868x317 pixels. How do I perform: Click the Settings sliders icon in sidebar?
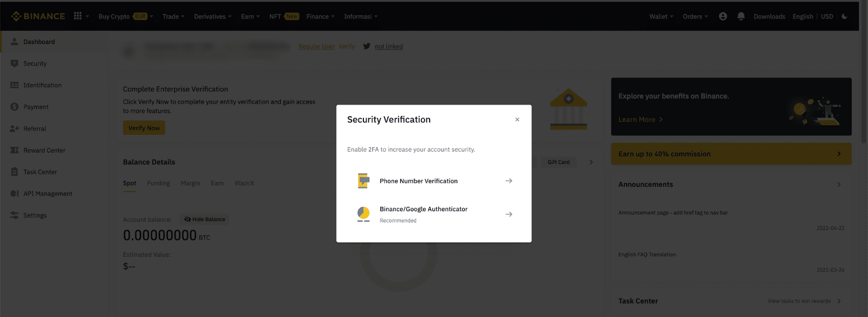[x=15, y=215]
